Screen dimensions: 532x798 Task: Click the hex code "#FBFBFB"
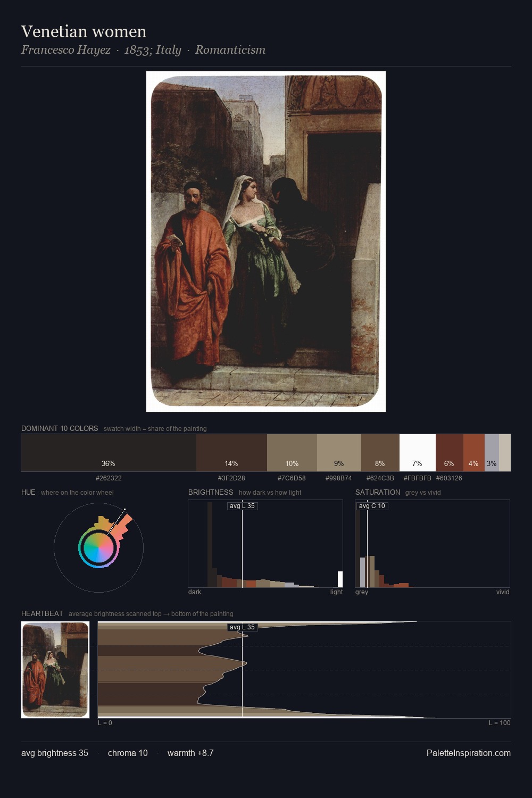(417, 478)
